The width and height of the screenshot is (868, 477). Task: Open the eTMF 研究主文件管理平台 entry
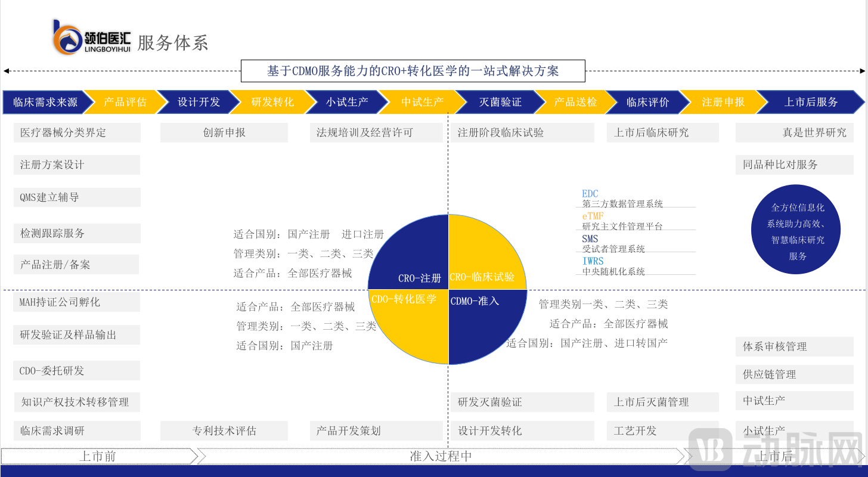coord(622,221)
